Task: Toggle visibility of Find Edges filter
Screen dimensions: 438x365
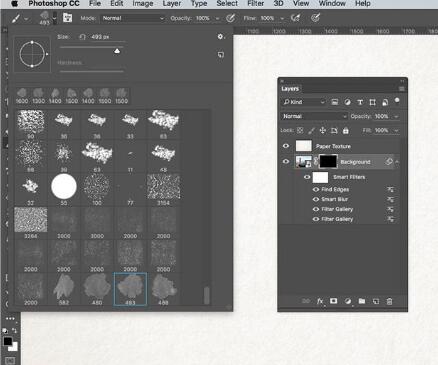Action: pos(316,189)
